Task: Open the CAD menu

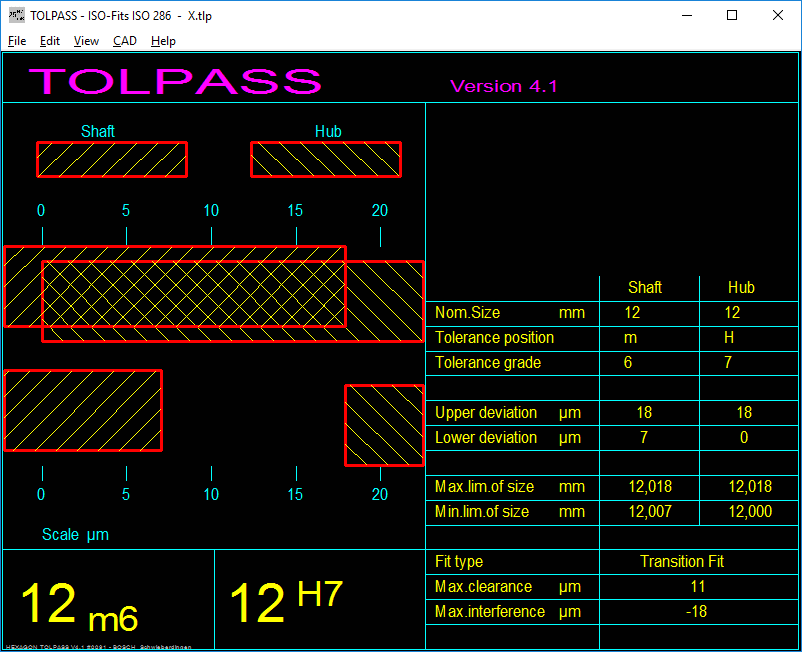Action: pos(125,41)
